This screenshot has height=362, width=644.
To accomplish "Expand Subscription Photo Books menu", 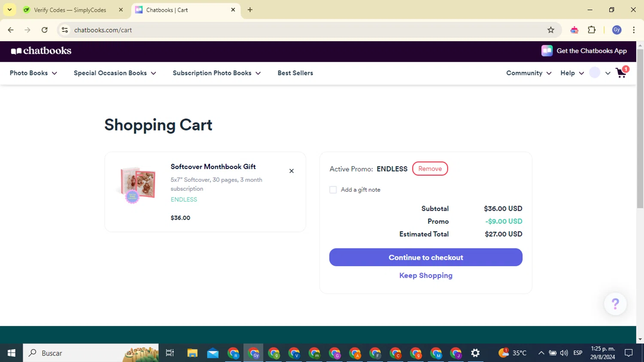I will 217,73.
